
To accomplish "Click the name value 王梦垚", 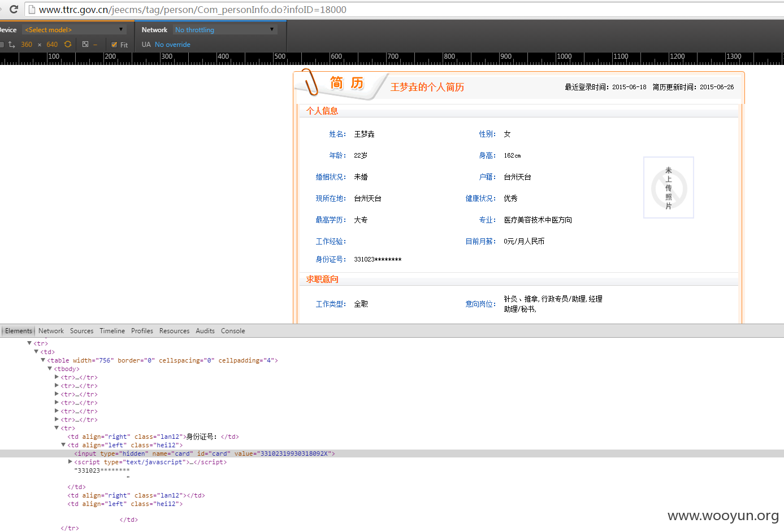I will 364,134.
